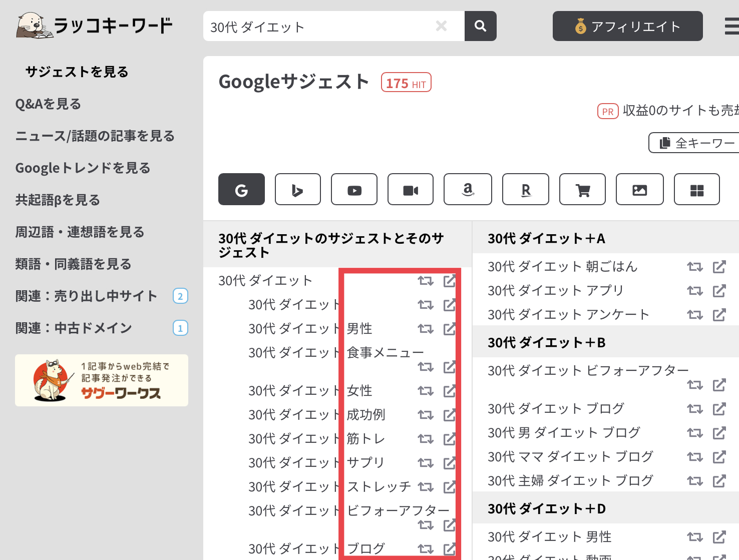739x560 pixels.
Task: Click the external-link icon beside 筋トレ
Action: (x=450, y=439)
